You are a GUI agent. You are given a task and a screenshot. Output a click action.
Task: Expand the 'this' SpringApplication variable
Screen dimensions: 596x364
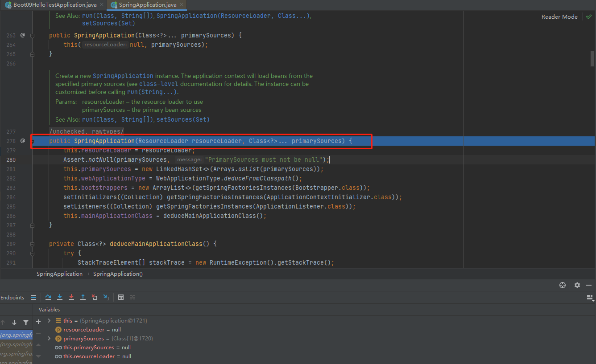tap(49, 321)
